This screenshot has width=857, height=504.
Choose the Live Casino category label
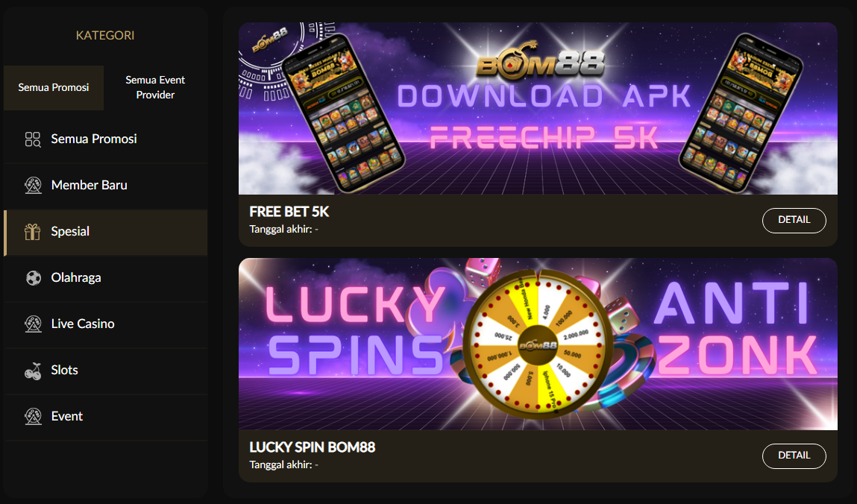click(x=83, y=324)
